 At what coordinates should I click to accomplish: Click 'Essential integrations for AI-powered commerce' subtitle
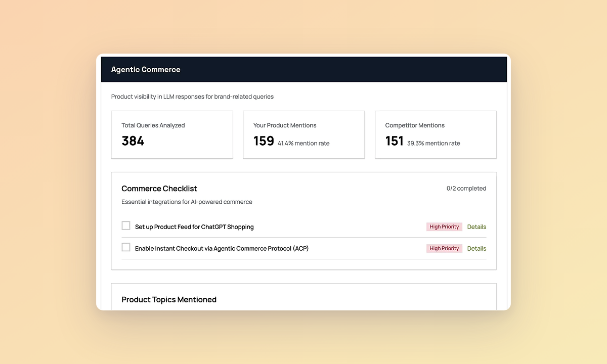(x=187, y=202)
